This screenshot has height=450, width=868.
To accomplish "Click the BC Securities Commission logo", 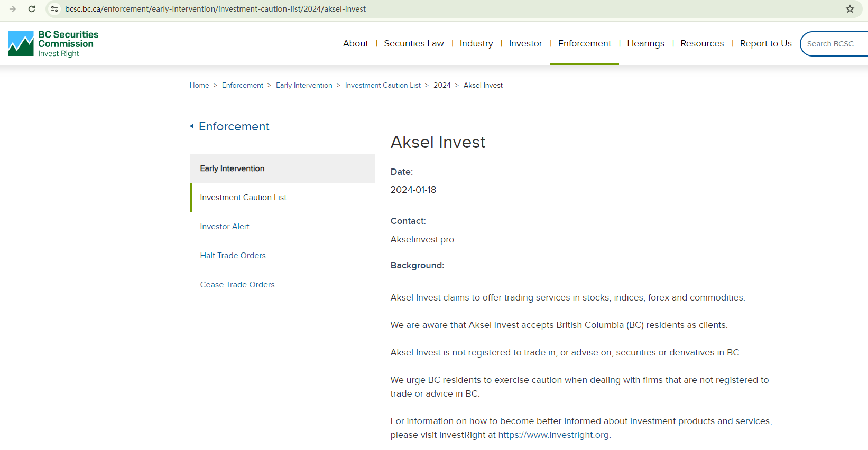I will 53,43.
